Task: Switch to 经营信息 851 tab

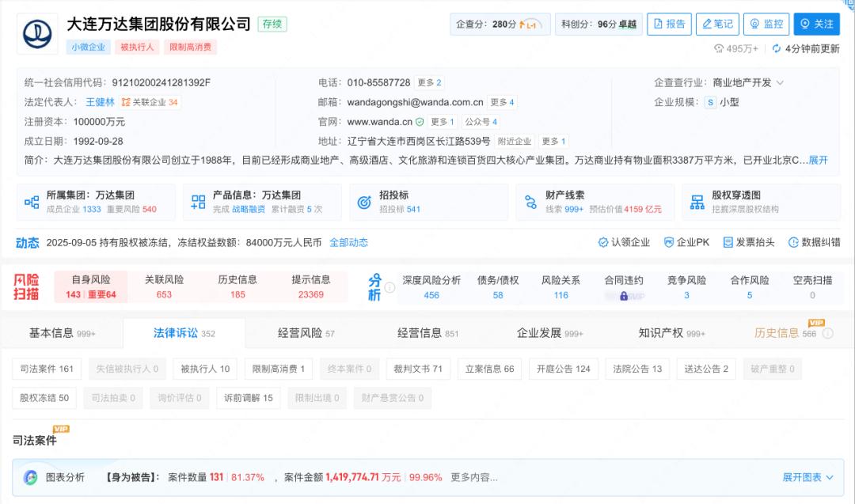Action: [x=427, y=333]
